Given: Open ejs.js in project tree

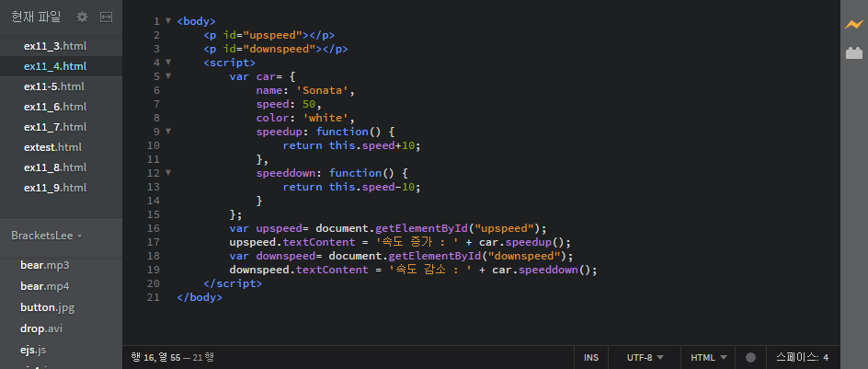Looking at the screenshot, I should [x=33, y=350].
